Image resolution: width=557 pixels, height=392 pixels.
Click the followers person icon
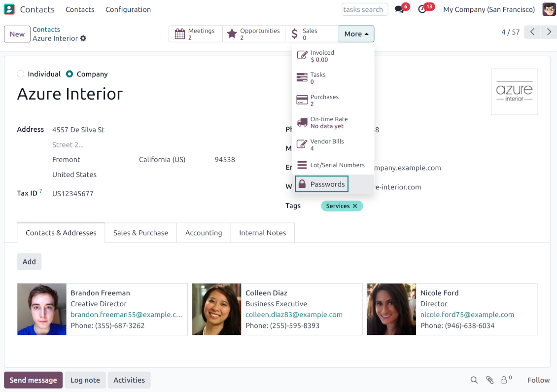click(504, 380)
